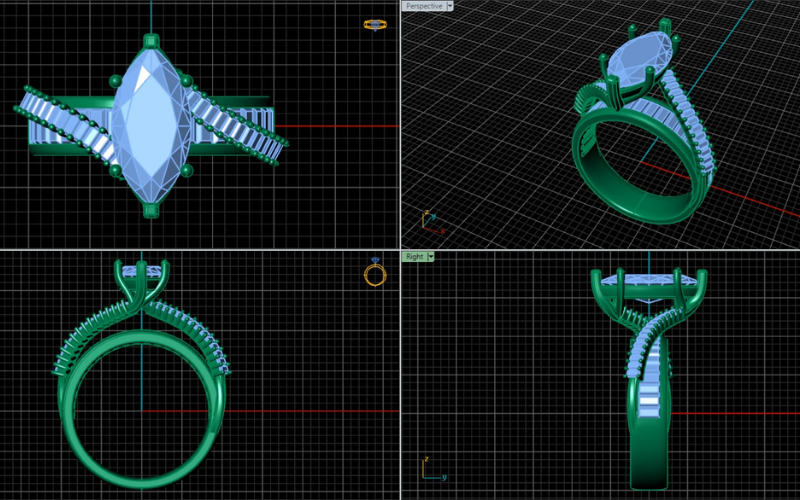Click the bottom prong below the marquise stone in top-left view
800x500 pixels.
(x=151, y=208)
